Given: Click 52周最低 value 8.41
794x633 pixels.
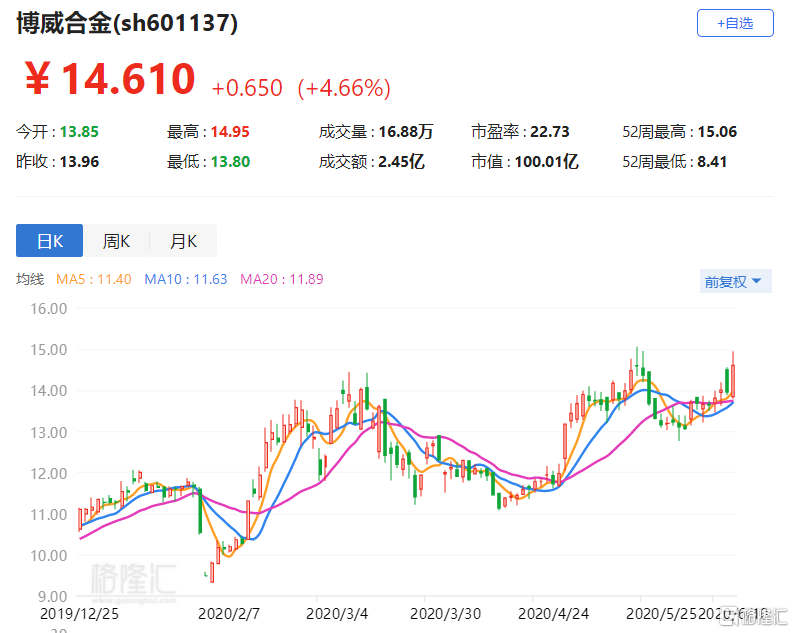Looking at the screenshot, I should pos(712,162).
